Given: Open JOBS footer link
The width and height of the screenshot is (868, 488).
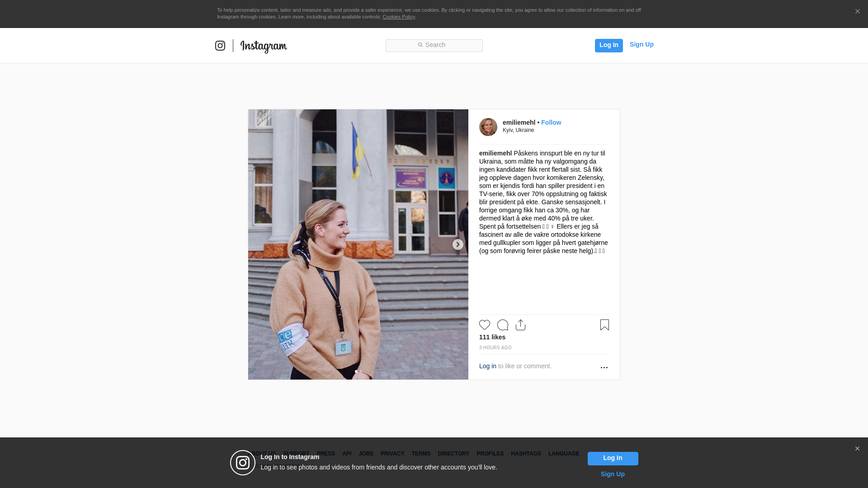Looking at the screenshot, I should [366, 454].
